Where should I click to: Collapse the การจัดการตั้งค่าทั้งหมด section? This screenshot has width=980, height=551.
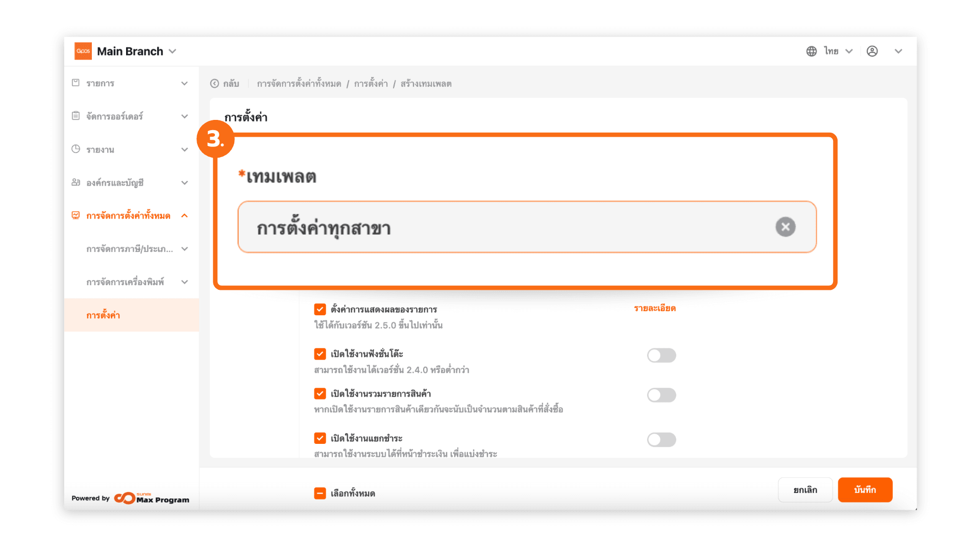[x=185, y=216]
